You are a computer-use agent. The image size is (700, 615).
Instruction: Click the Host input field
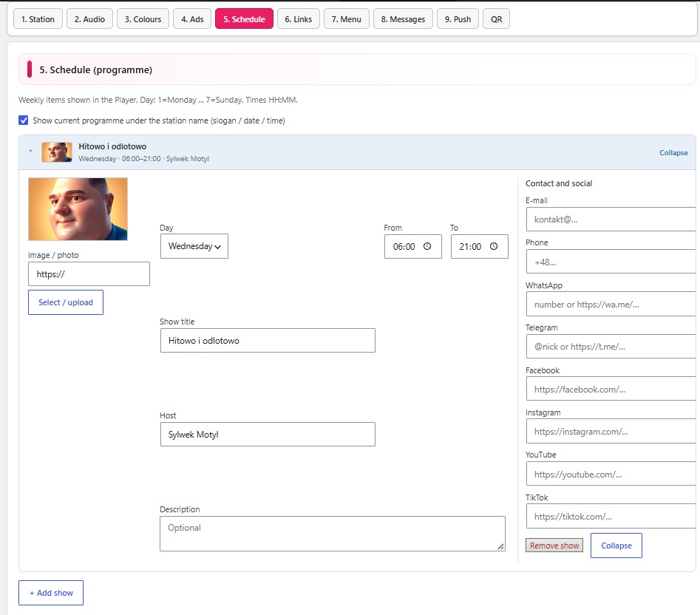(268, 434)
